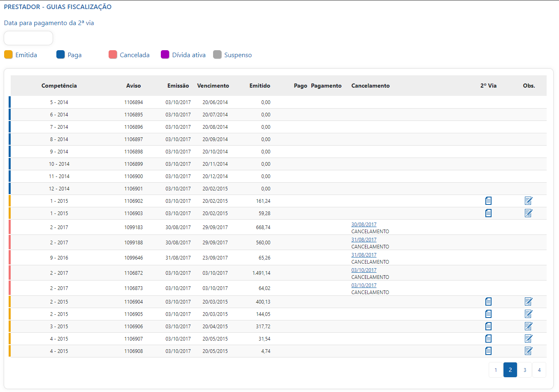Image resolution: width=559 pixels, height=392 pixels.
Task: Edit observation for aviso 1106908
Action: coord(529,351)
